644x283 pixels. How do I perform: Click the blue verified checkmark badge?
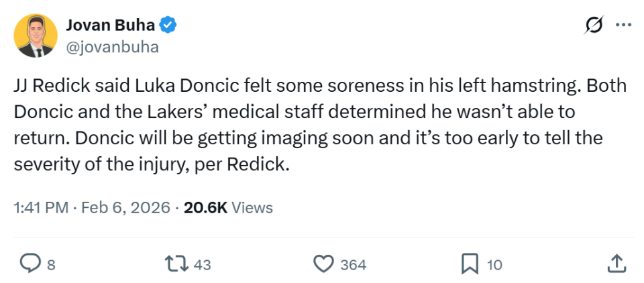pyautogui.click(x=169, y=25)
